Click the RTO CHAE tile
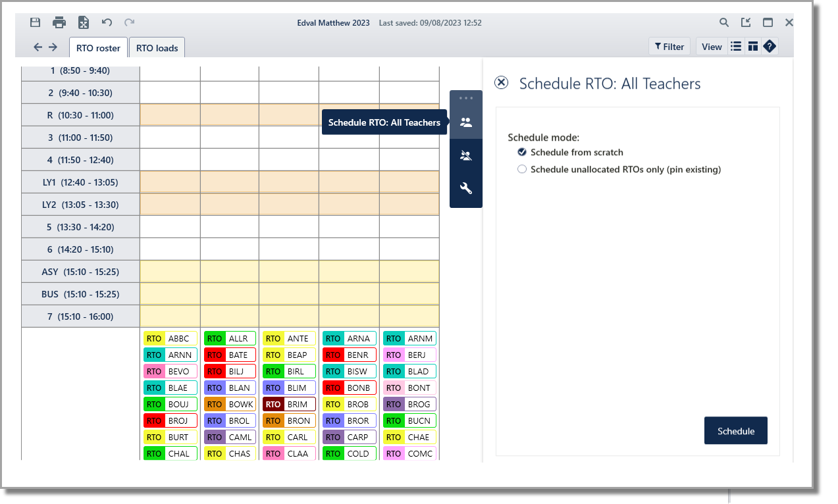This screenshot has height=504, width=838. (x=409, y=437)
